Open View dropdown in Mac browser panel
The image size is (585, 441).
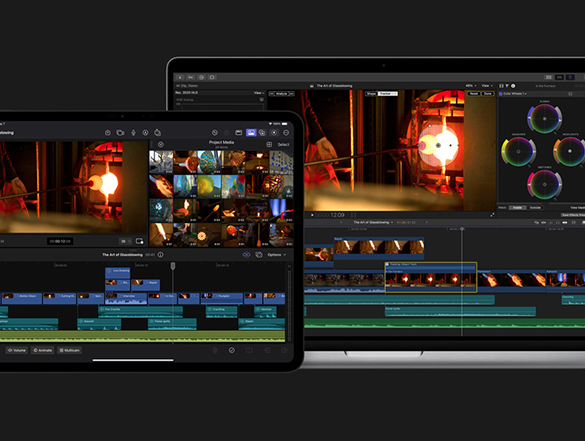259,93
